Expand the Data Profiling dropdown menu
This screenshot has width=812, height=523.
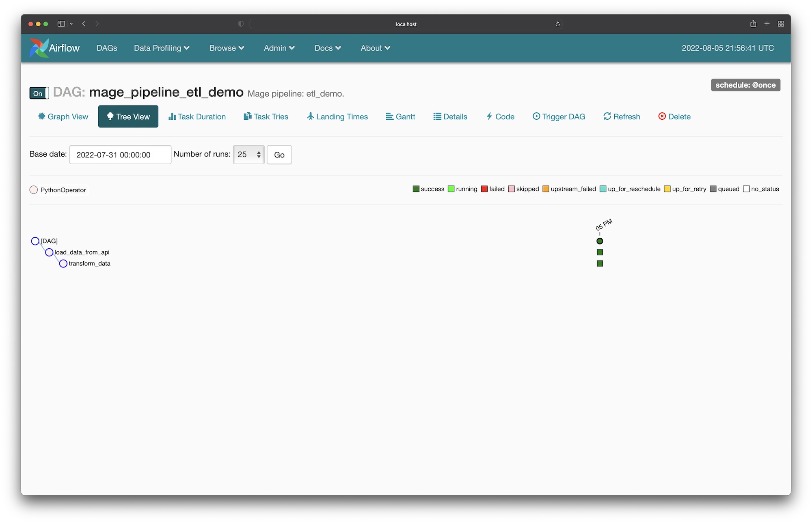[162, 48]
